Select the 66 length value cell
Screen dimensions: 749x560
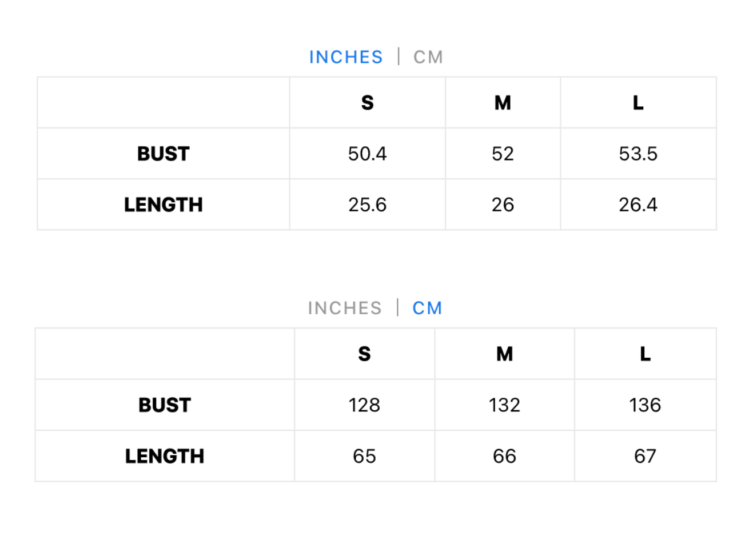[x=504, y=456]
